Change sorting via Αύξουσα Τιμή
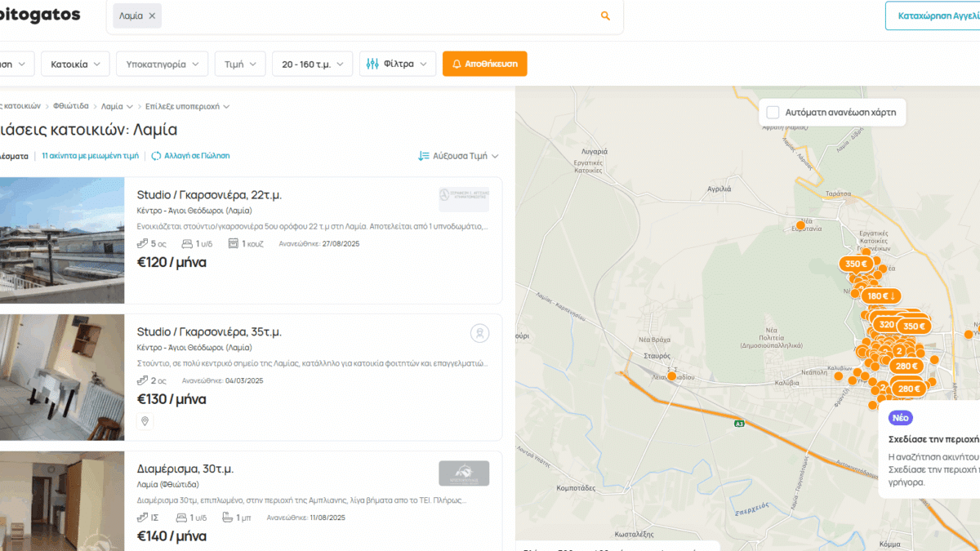The width and height of the screenshot is (980, 551). (x=458, y=155)
